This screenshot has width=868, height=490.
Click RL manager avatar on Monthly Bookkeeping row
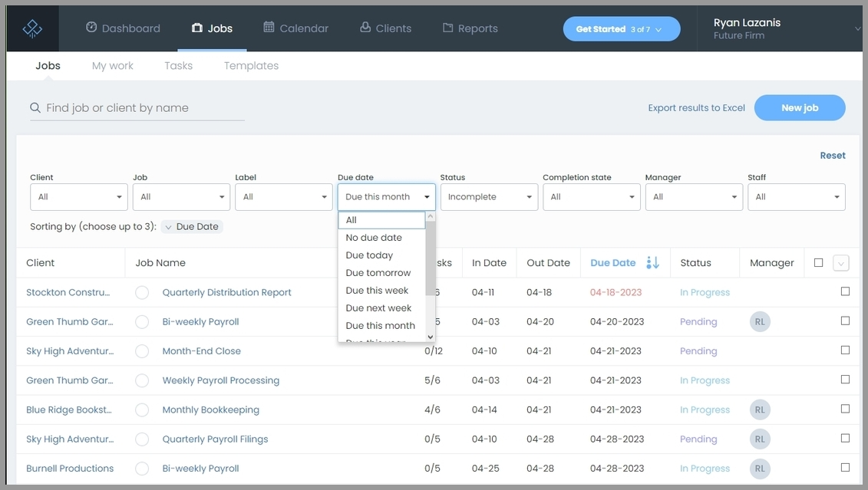[760, 409]
